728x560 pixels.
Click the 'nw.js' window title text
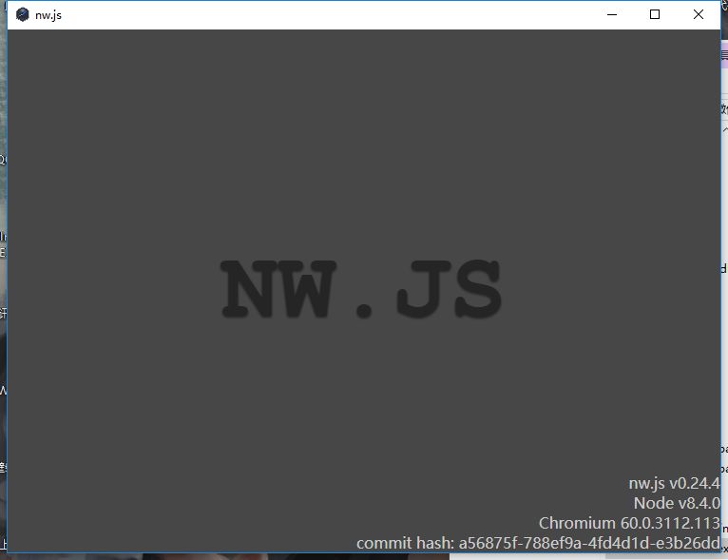click(48, 15)
